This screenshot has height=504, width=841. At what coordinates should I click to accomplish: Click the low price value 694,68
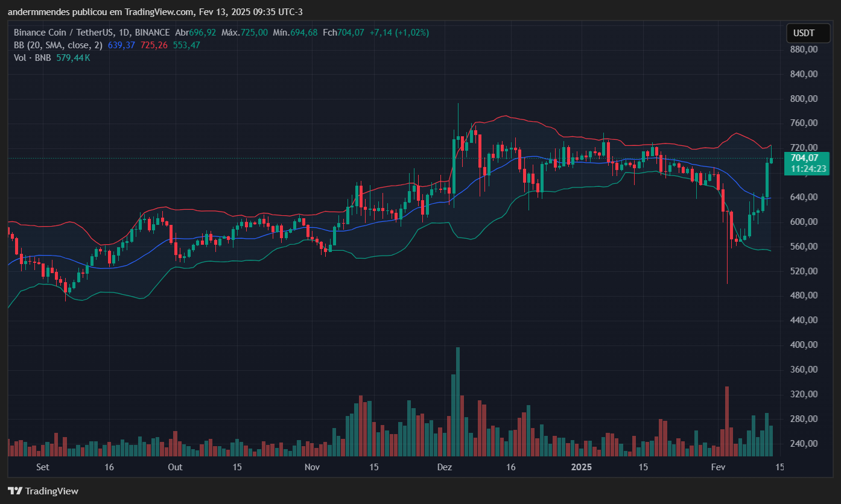(303, 33)
